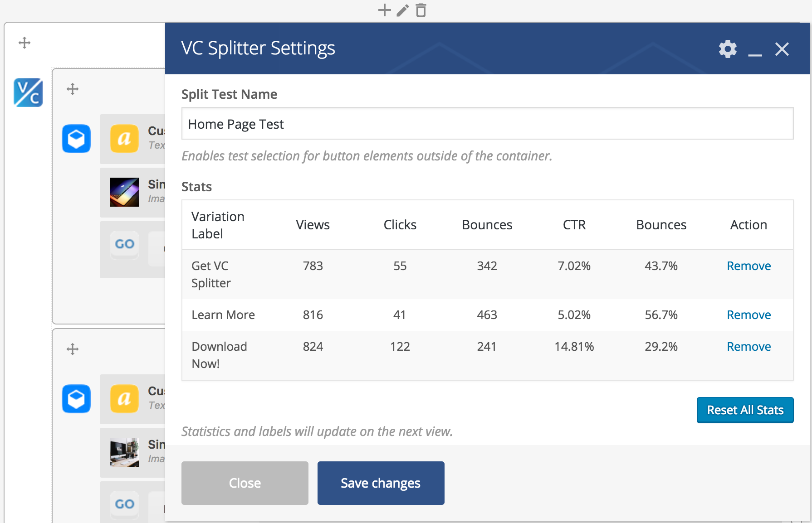Click the pencil edit icon at top

pos(403,10)
